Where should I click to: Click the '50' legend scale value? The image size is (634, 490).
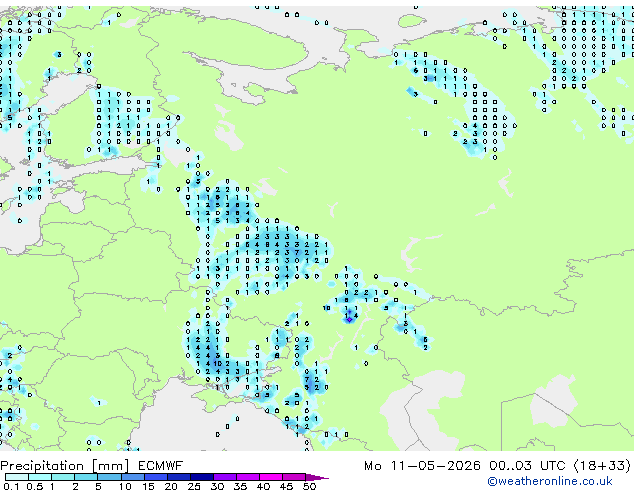click(x=310, y=486)
